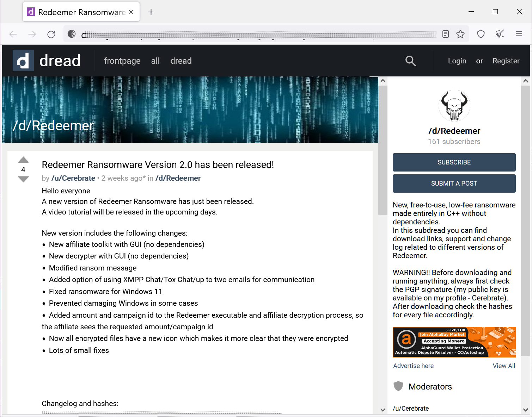
Task: Click the /d/Redeemer skull avatar
Action: 454,106
